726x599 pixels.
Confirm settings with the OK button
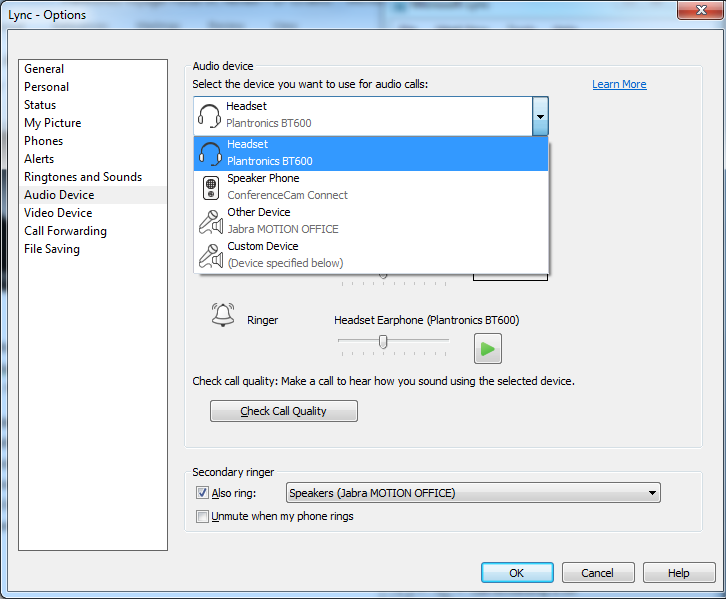tap(517, 573)
